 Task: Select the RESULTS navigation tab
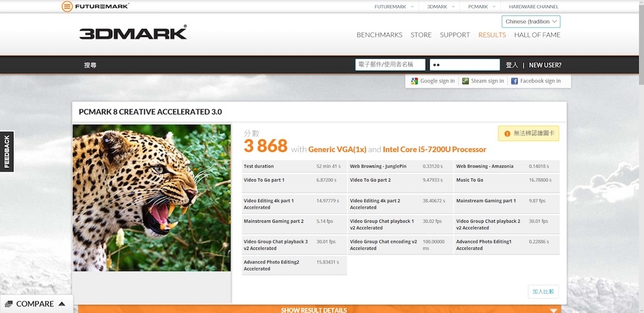click(492, 35)
